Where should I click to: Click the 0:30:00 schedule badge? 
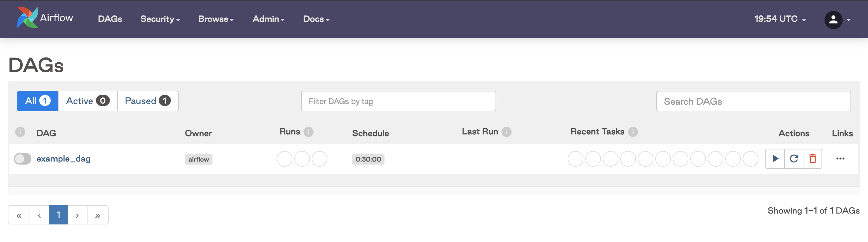(368, 159)
